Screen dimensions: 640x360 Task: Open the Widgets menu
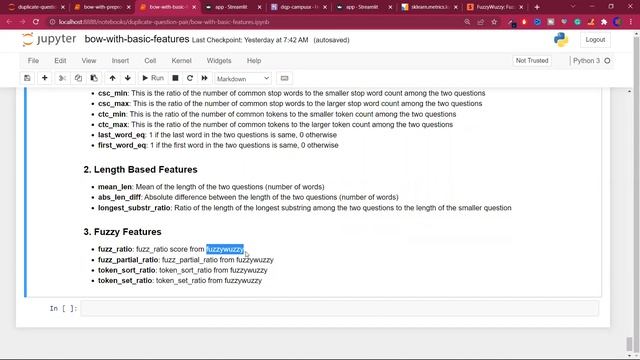pyautogui.click(x=219, y=60)
